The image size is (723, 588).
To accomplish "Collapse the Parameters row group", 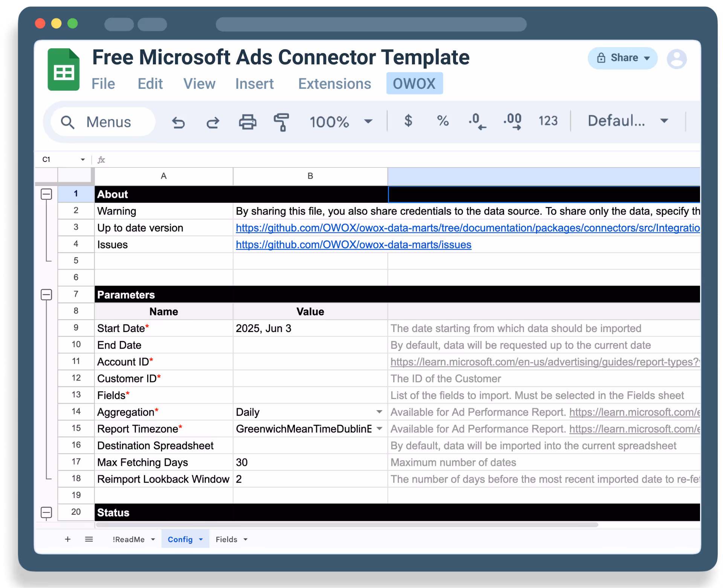I will (x=46, y=295).
